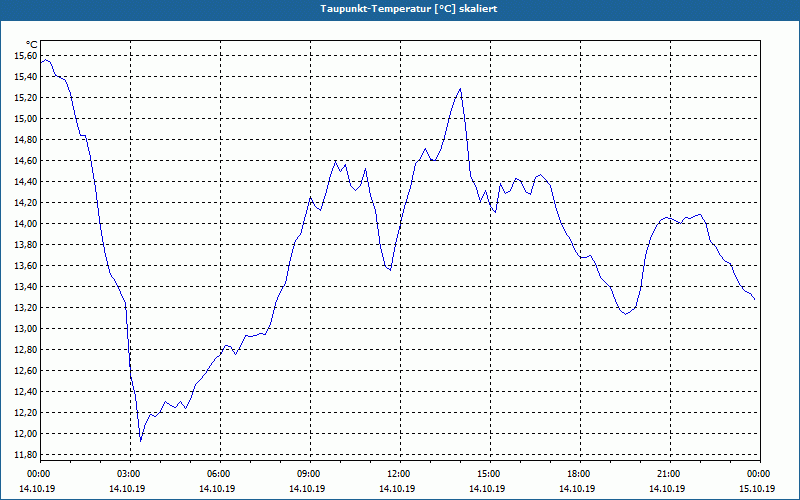Click the 18:00 time axis label

(580, 474)
